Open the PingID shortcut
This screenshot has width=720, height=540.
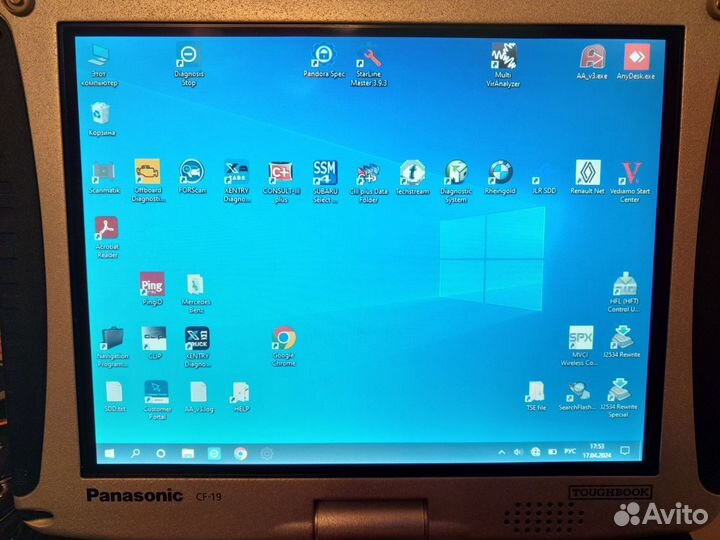152,288
